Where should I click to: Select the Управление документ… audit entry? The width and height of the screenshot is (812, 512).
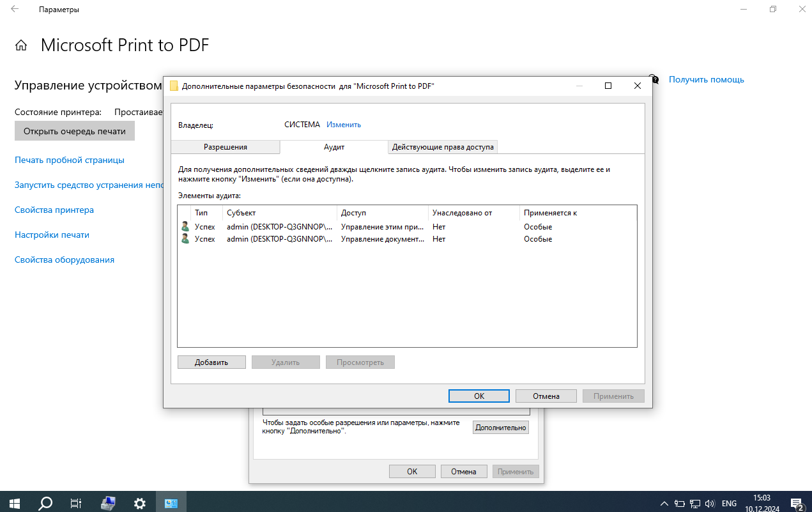point(407,239)
